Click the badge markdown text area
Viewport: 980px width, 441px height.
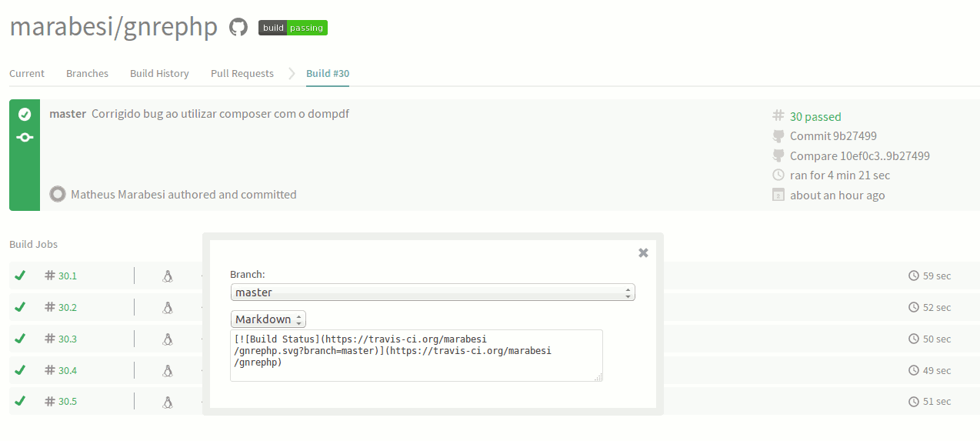416,356
